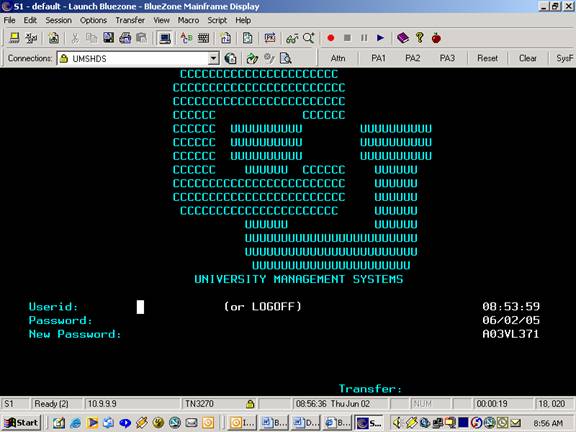The width and height of the screenshot is (576, 432).
Task: Open the Options menu
Action: click(x=93, y=20)
